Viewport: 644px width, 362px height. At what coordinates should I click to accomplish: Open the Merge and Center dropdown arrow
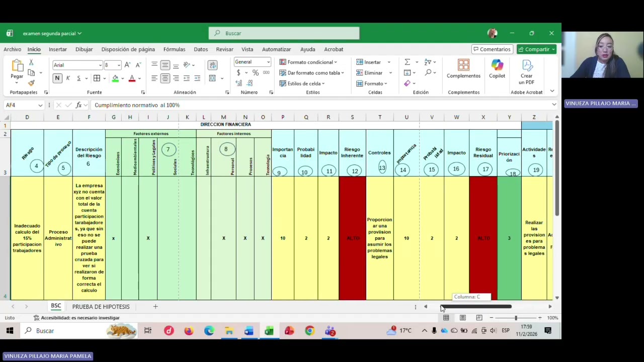(222, 78)
